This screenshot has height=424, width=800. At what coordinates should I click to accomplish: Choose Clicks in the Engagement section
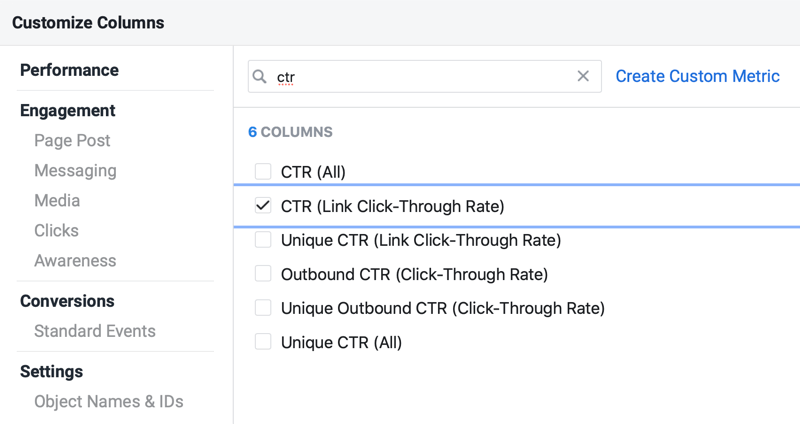[56, 231]
